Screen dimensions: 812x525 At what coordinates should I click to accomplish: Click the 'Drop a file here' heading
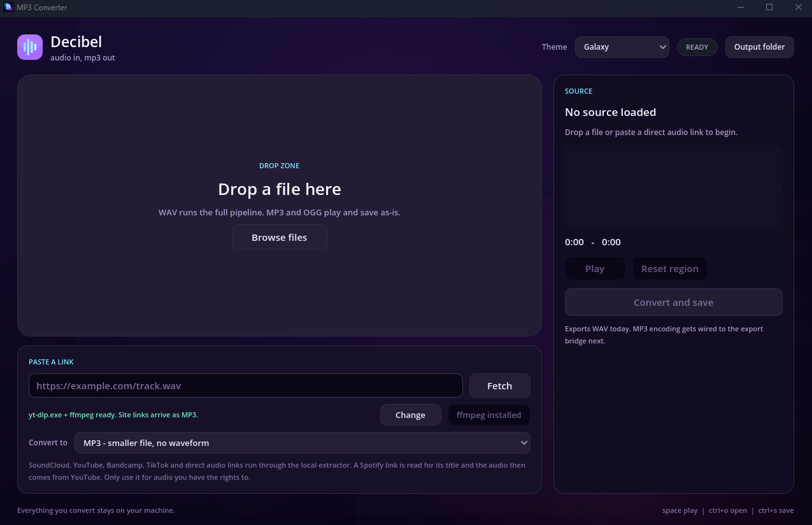coord(280,189)
